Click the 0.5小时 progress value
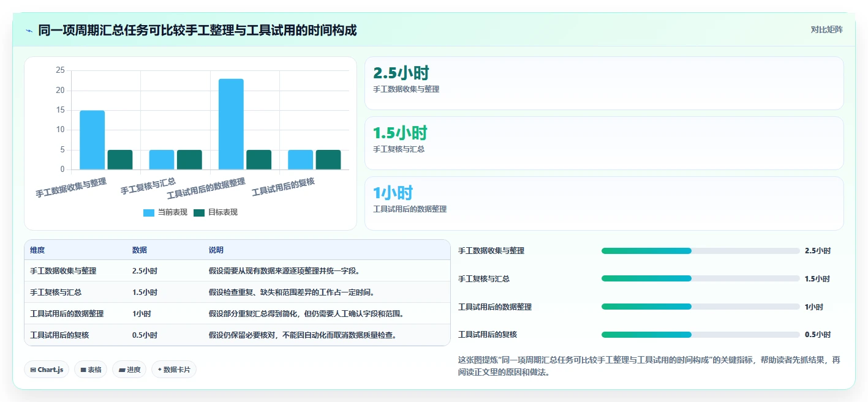This screenshot has width=868, height=402. pyautogui.click(x=817, y=335)
